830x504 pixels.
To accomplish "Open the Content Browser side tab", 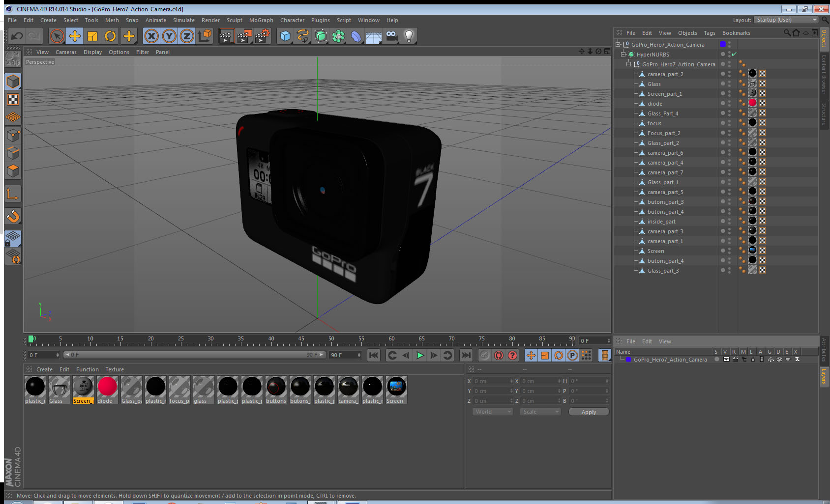I will click(x=824, y=74).
